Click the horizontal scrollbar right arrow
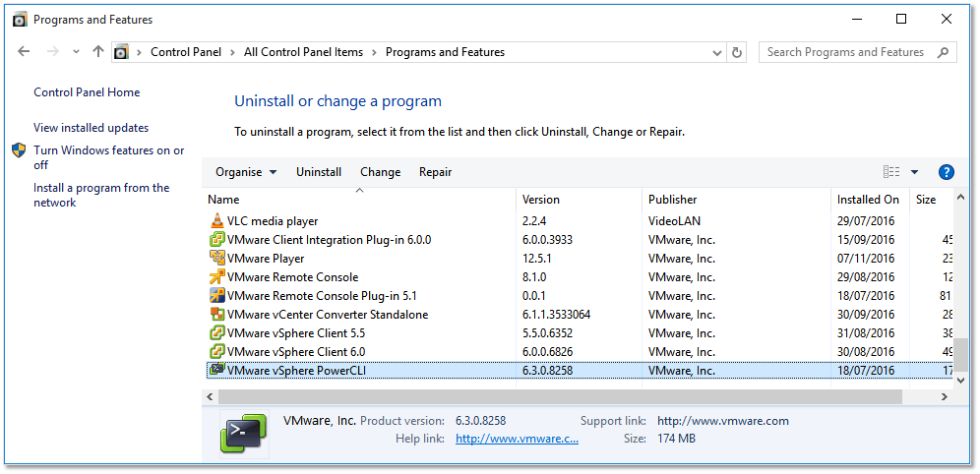The width and height of the screenshot is (980, 474). click(x=944, y=396)
